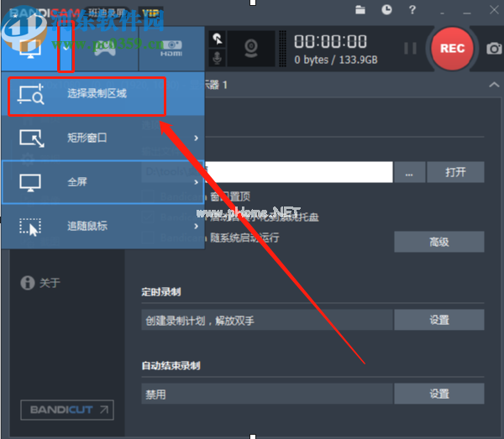Open the scheduled recording clock icon

(x=386, y=9)
